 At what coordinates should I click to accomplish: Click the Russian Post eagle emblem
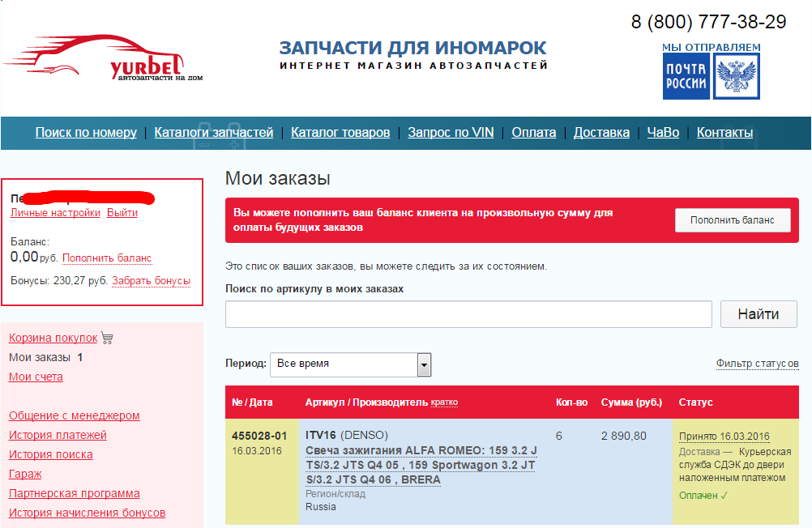pos(736,77)
